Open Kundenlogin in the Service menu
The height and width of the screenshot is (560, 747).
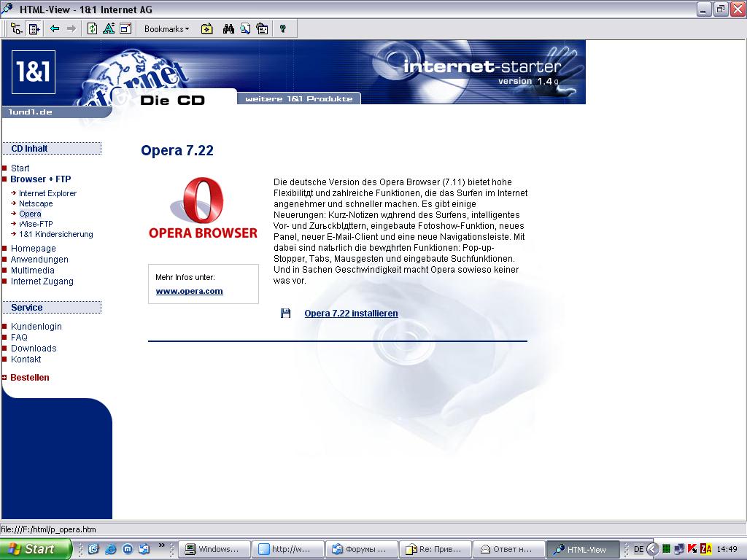click(x=36, y=327)
